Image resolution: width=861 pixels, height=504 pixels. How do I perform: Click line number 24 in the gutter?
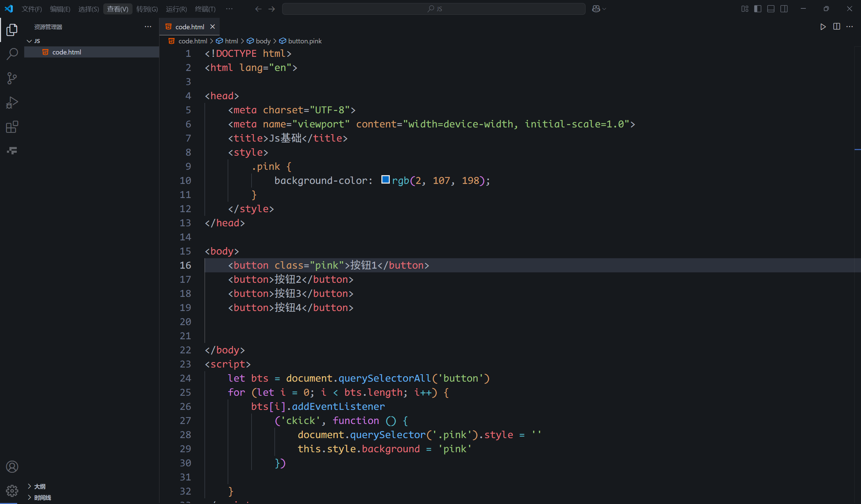(186, 378)
